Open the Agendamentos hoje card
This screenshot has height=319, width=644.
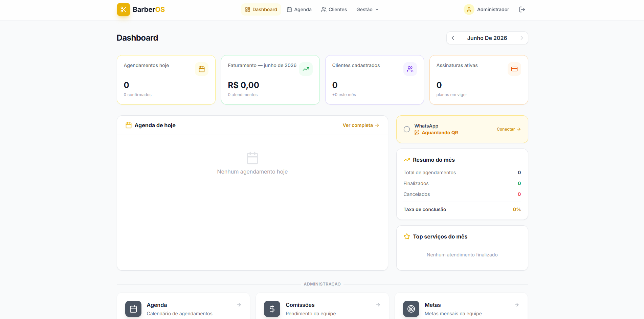(166, 80)
